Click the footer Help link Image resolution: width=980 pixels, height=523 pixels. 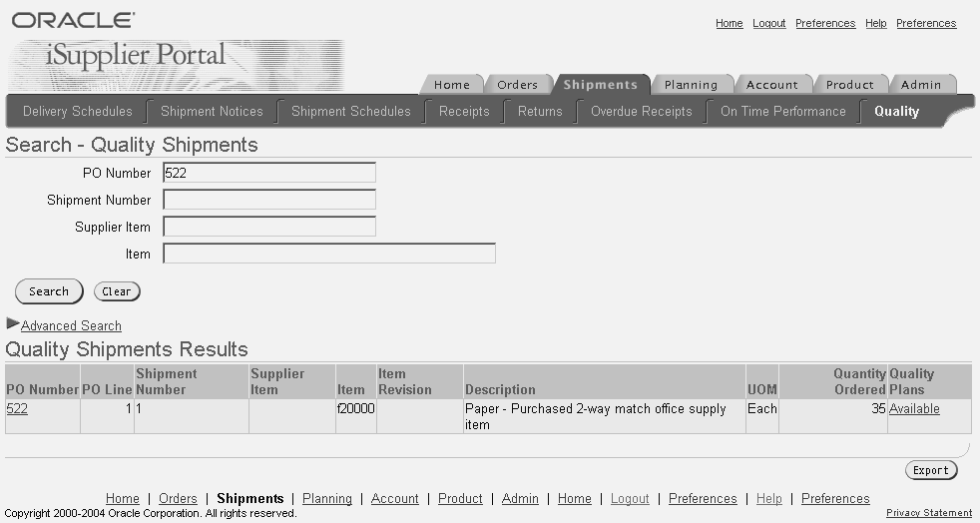[x=768, y=499]
